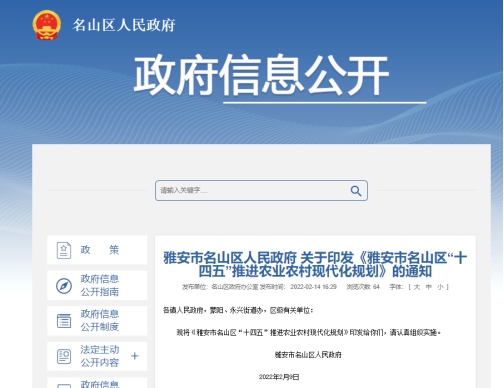Select the 政策 document icon

tap(64, 250)
